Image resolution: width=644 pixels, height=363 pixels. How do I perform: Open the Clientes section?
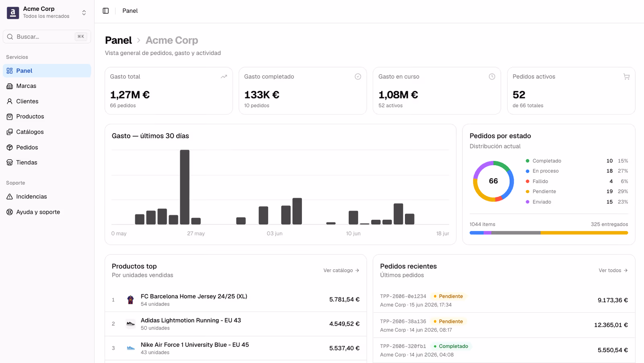click(x=47, y=101)
